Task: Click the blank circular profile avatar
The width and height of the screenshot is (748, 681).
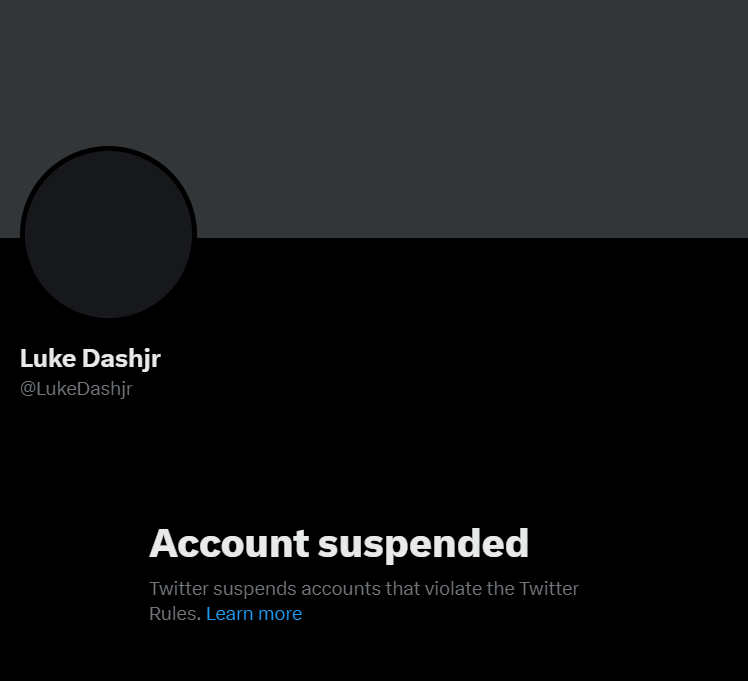Action: pos(108,234)
